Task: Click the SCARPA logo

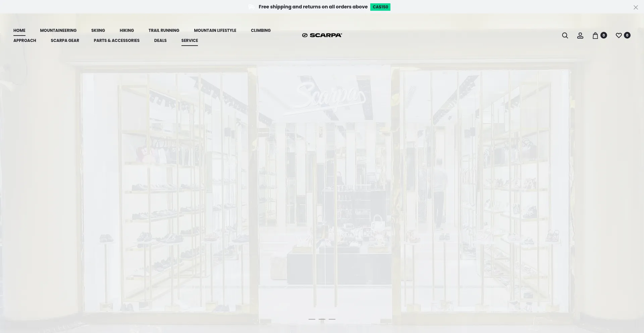Action: click(322, 35)
